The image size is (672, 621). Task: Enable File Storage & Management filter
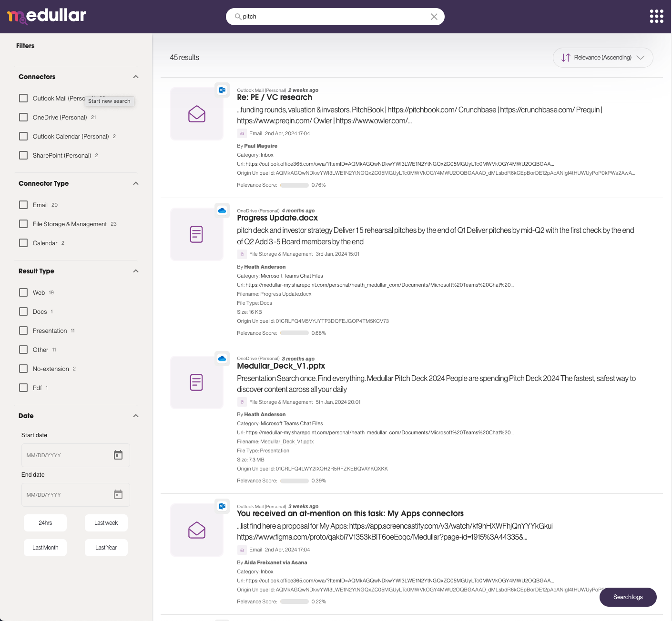(23, 224)
